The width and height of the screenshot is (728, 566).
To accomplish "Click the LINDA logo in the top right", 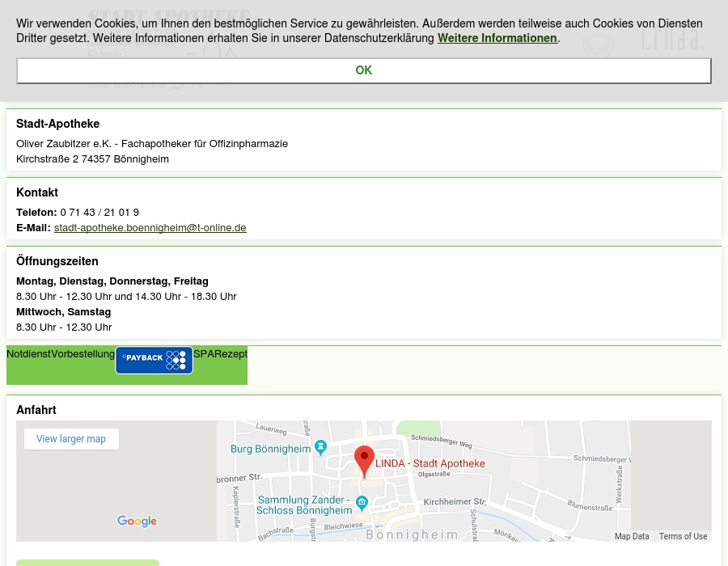I will (672, 40).
